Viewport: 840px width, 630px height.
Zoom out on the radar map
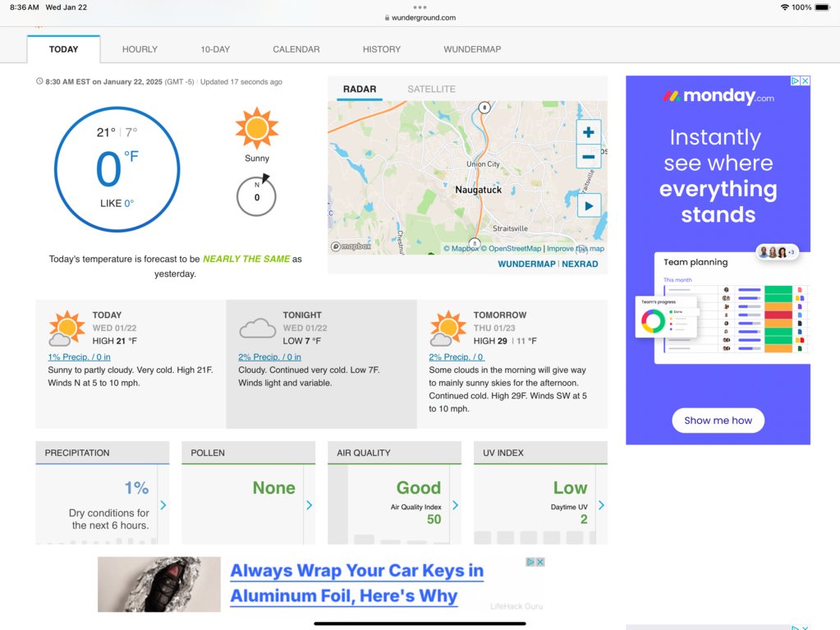point(588,156)
